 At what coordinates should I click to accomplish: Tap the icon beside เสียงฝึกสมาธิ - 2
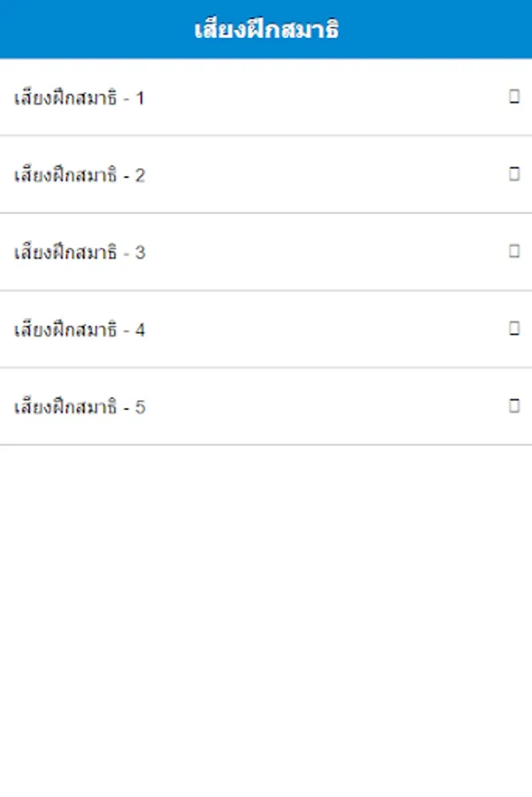tap(514, 174)
